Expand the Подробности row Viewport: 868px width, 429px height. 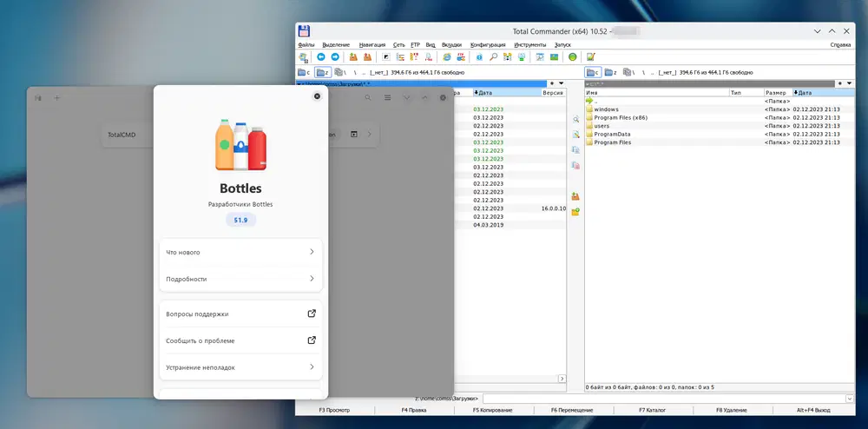point(240,279)
